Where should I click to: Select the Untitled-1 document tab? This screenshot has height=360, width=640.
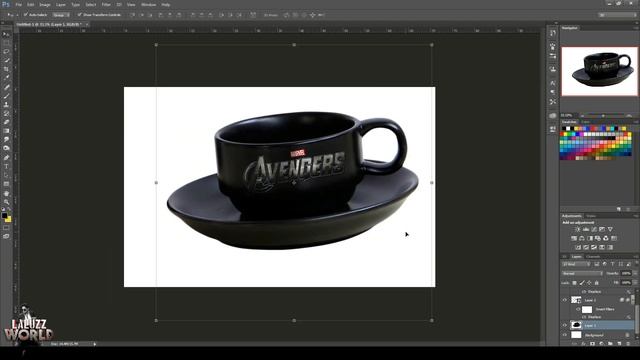51,24
